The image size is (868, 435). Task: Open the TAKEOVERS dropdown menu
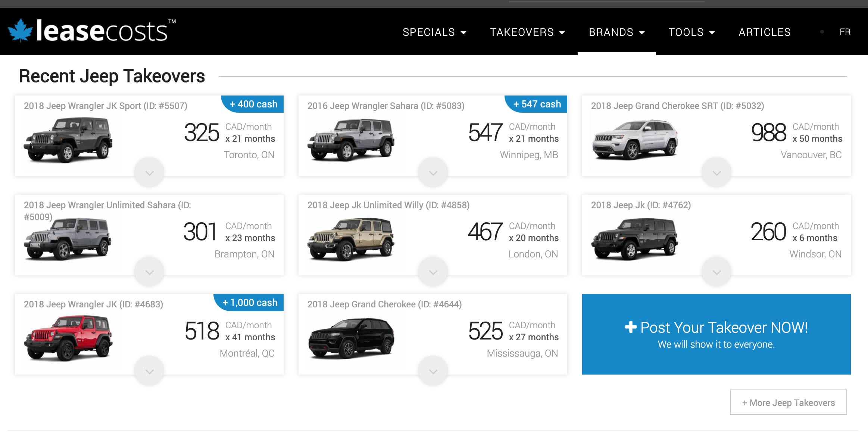tap(527, 32)
